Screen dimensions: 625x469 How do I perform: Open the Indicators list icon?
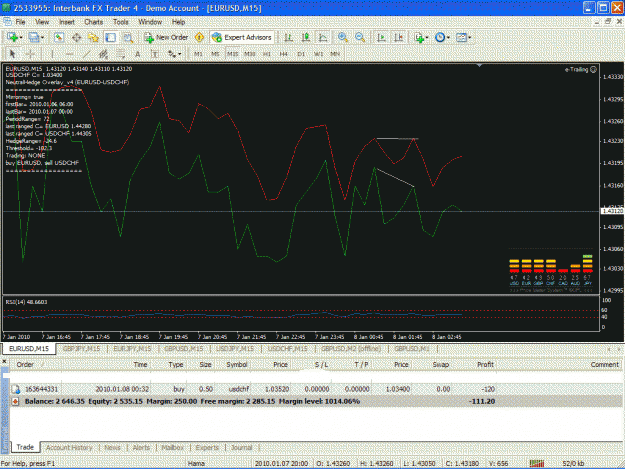coord(419,37)
